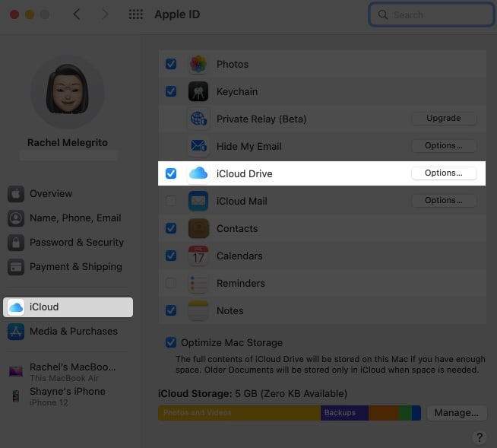The width and height of the screenshot is (497, 448).
Task: Click the Private Relay globe icon
Action: click(198, 119)
